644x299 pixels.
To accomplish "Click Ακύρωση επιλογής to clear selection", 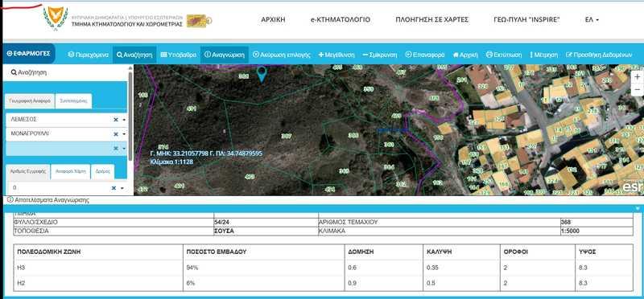I will tap(281, 55).
